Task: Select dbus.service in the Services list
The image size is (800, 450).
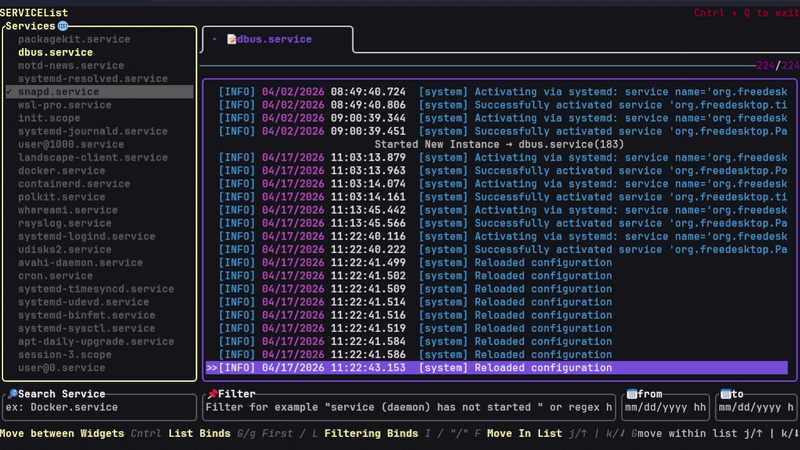Action: (99, 53)
